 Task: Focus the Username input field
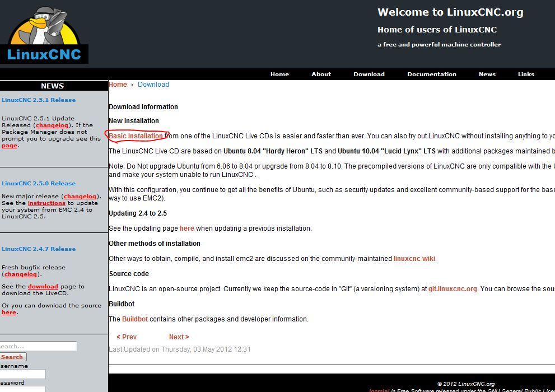pyautogui.click(x=22, y=374)
